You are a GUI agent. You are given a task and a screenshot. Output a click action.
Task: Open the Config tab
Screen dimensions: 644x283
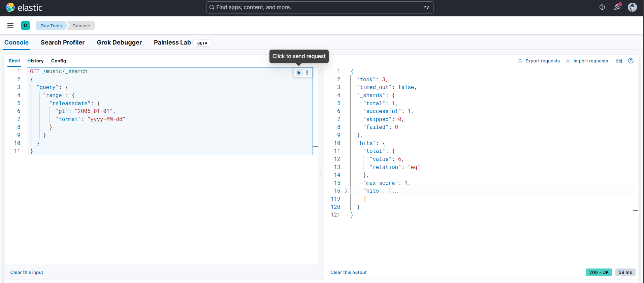[x=59, y=61]
